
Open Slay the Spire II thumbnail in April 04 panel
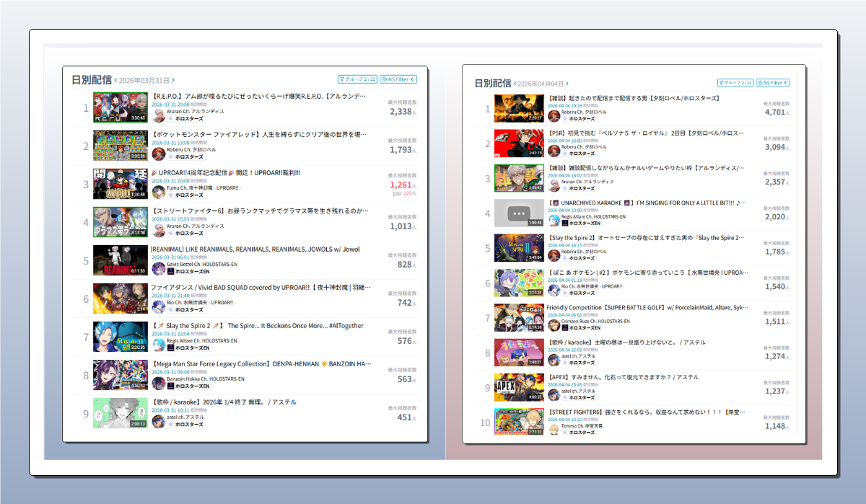point(519,248)
